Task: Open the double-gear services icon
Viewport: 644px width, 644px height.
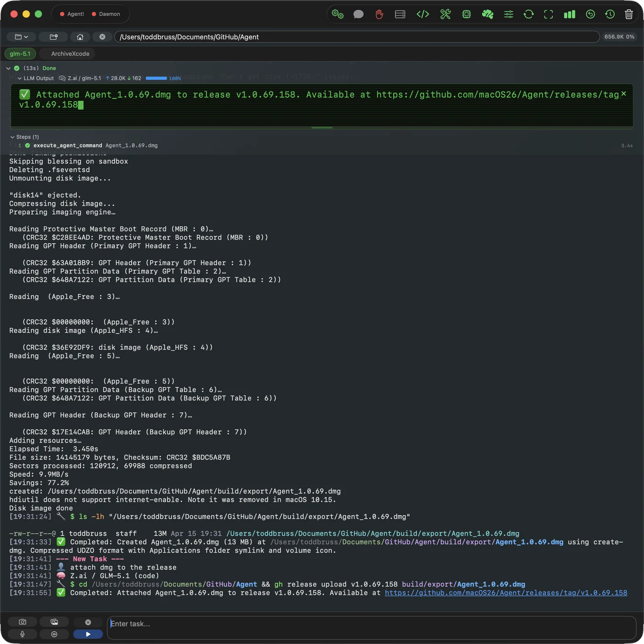Action: tap(338, 14)
